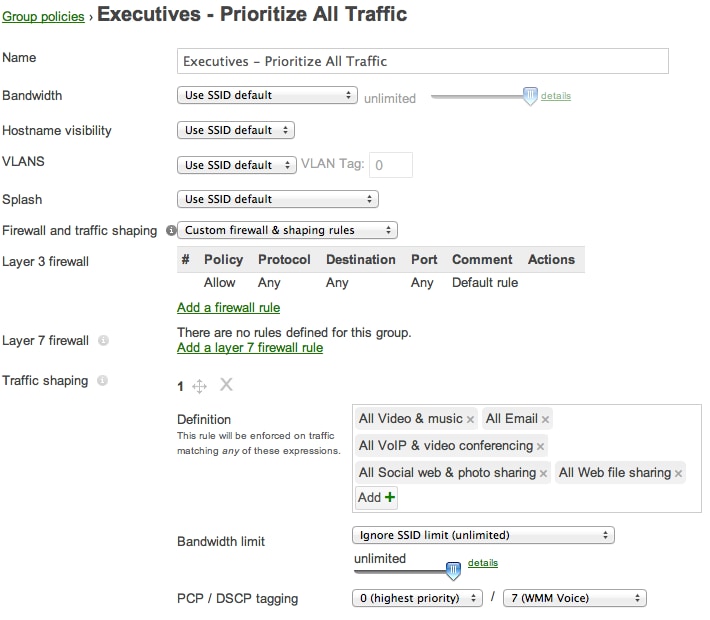Remove the All Email tag
This screenshot has height=620, width=710.
(545, 419)
